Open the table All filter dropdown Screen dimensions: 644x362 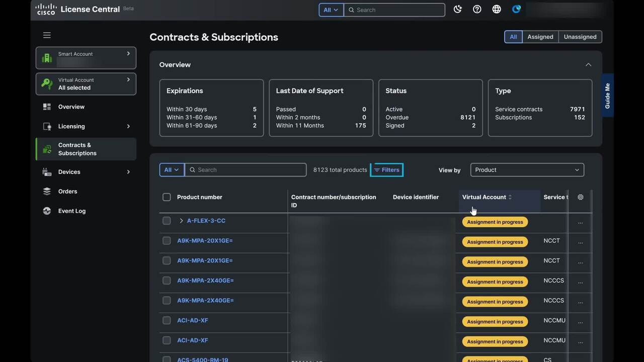(x=172, y=170)
